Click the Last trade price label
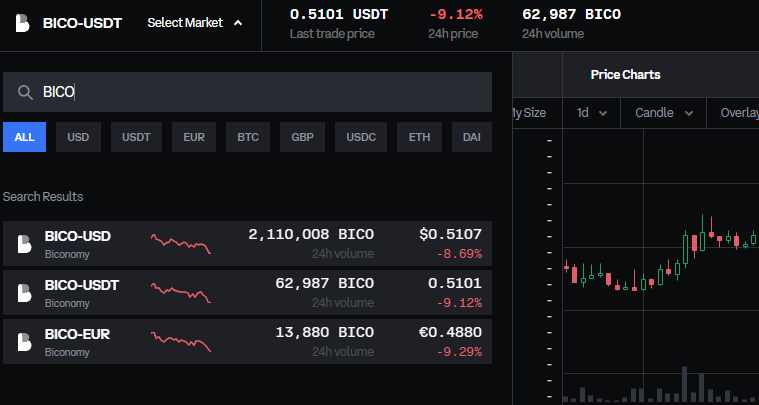Screen dimensions: 759x405 (x=332, y=34)
